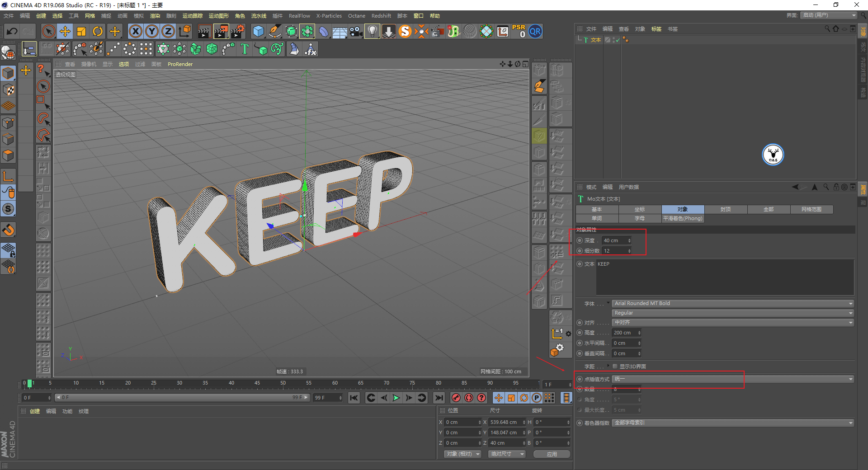Enable the 显示3D界面 checkbox

(615, 366)
